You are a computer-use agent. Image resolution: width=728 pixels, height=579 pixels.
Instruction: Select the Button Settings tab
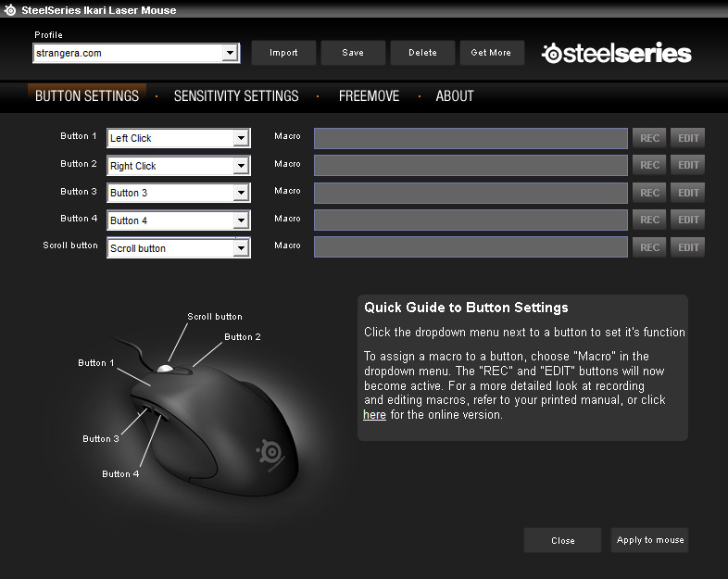tap(87, 96)
